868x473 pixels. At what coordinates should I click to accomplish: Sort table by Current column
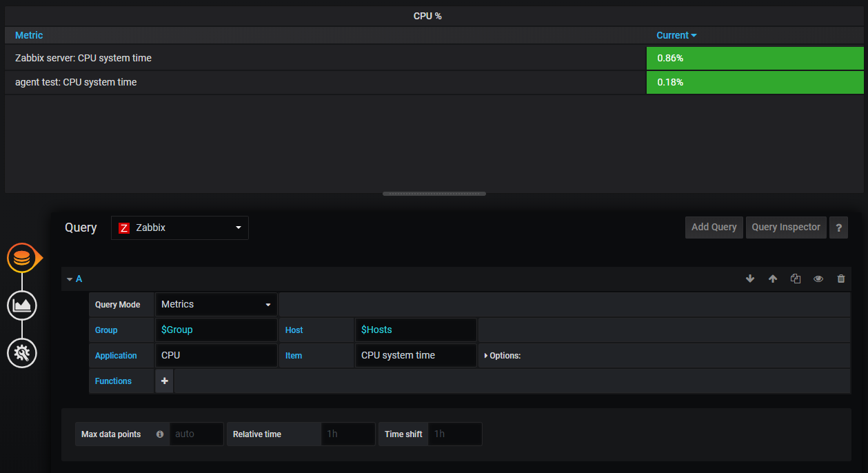(676, 35)
